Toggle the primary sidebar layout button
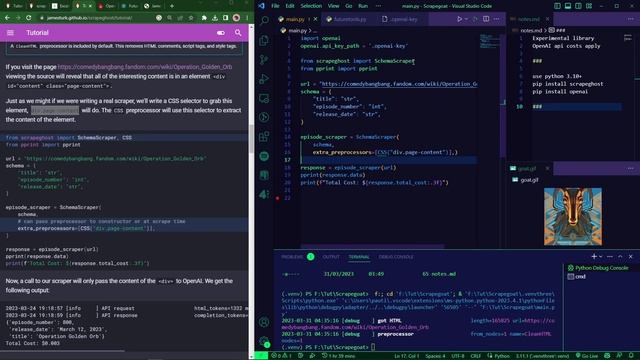This screenshot has width=640, height=360. click(x=557, y=6)
